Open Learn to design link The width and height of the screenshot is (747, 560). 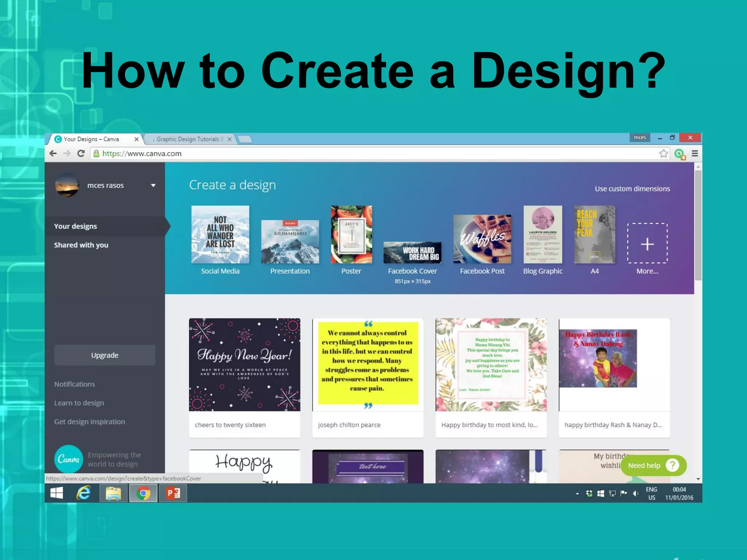click(79, 403)
